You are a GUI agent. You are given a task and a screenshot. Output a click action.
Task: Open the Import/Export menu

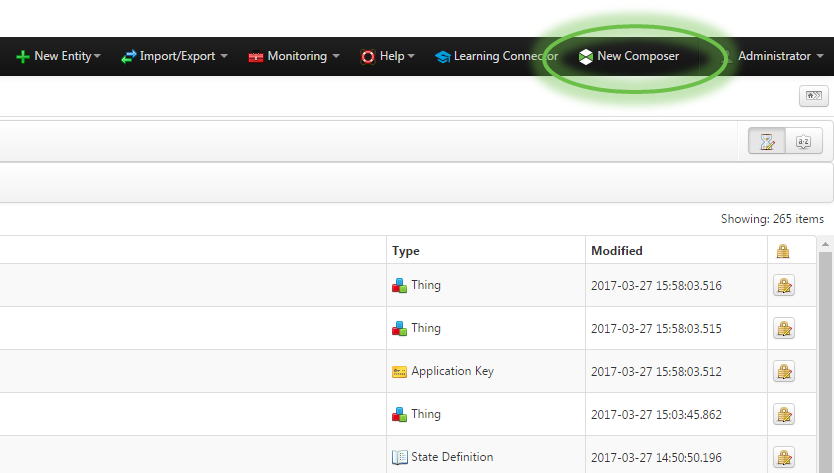[x=174, y=56]
